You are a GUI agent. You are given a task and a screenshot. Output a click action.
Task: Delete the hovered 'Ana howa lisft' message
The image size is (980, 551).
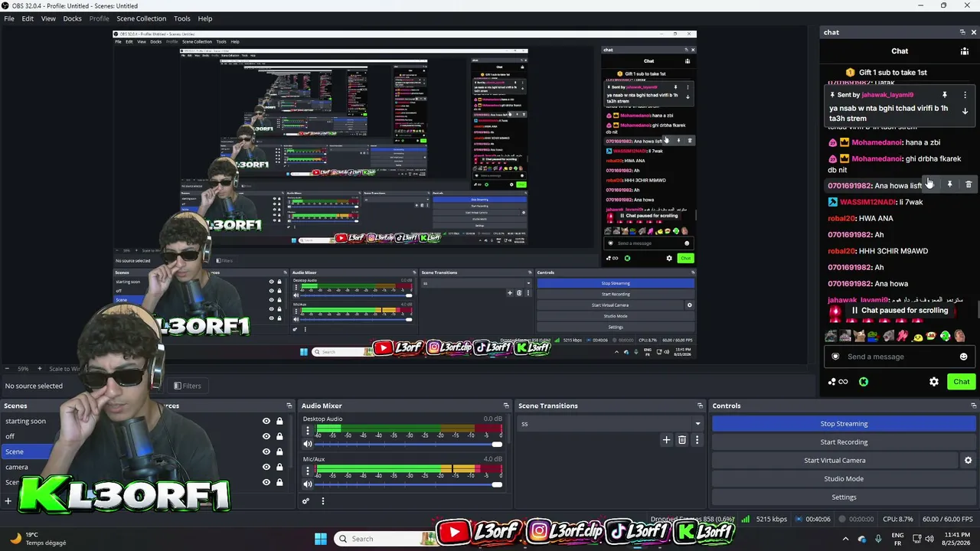coord(969,184)
